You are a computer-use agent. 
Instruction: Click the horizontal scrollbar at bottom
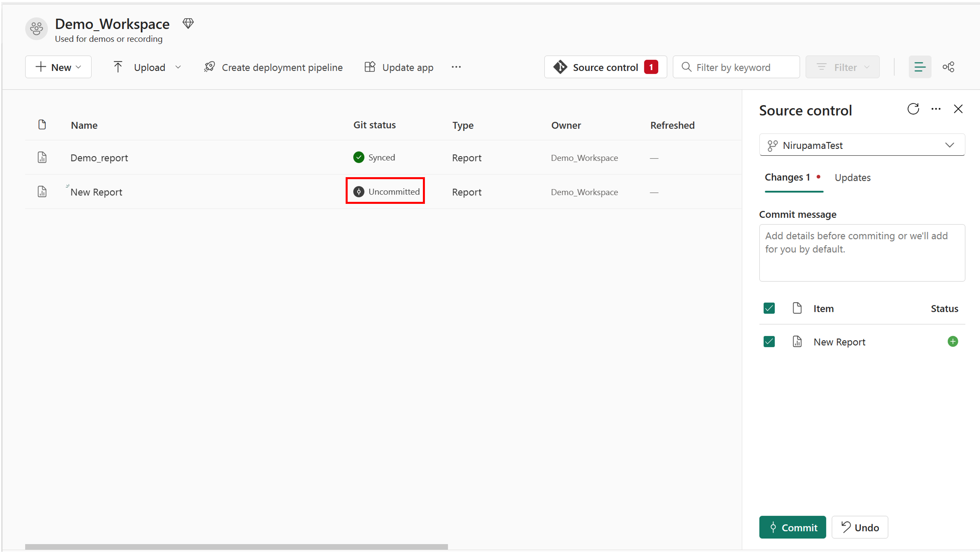236,547
